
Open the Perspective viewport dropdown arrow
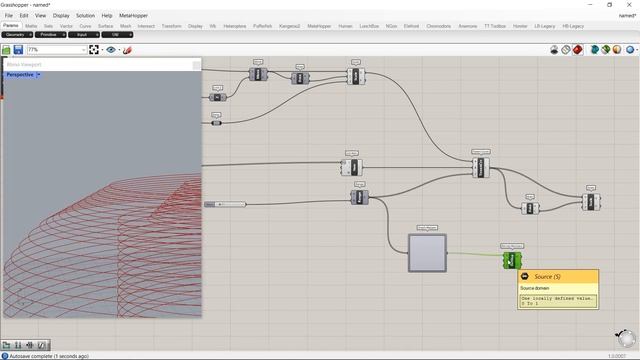tap(38, 75)
